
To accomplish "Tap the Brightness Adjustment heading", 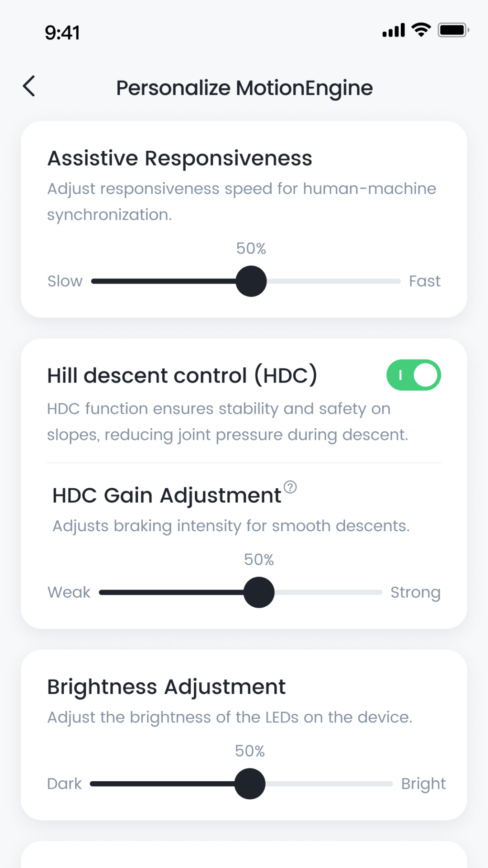I will [166, 686].
